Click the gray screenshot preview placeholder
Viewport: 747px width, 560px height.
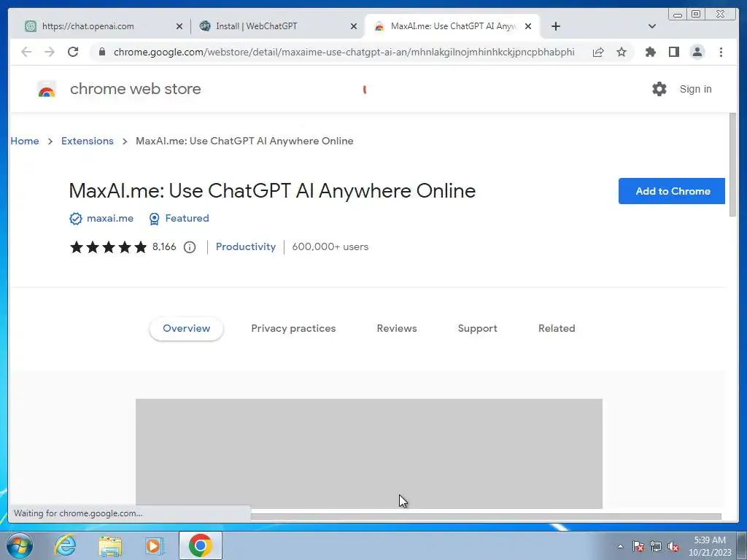coord(368,454)
